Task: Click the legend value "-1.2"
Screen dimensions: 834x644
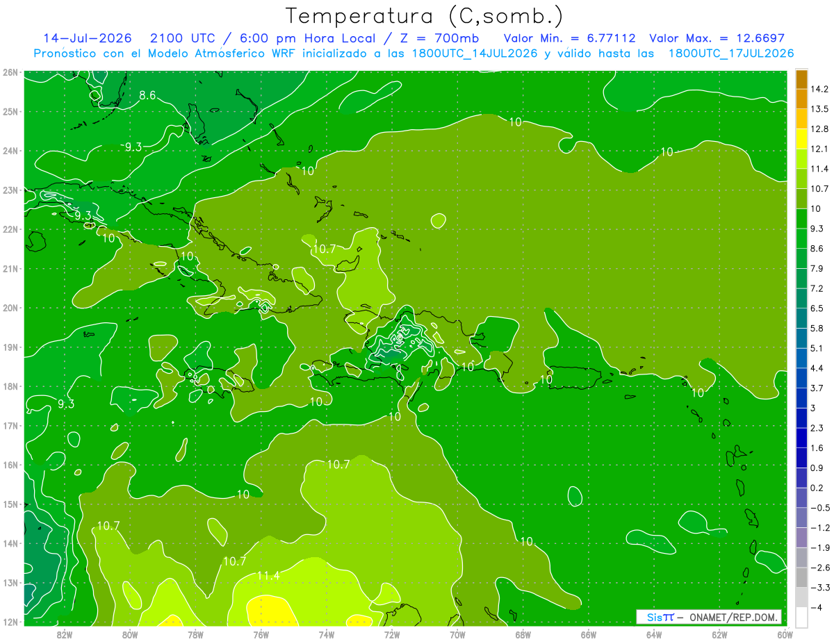Action: tap(820, 527)
